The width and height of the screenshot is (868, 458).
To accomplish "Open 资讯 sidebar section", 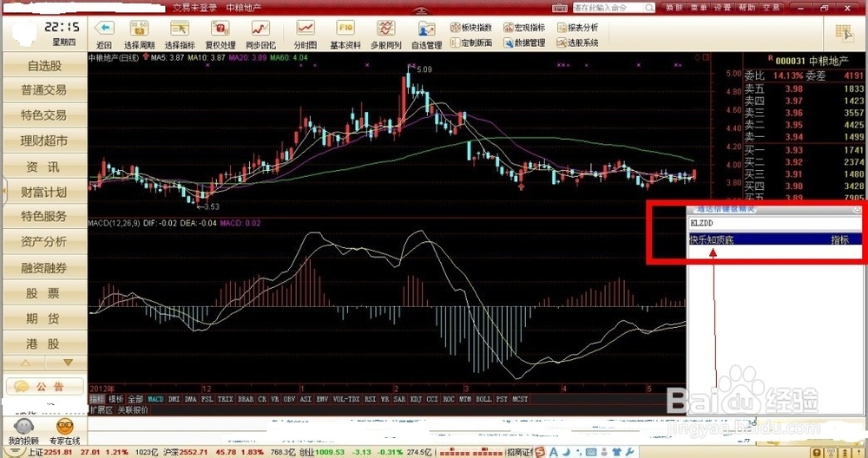I will pyautogui.click(x=45, y=167).
